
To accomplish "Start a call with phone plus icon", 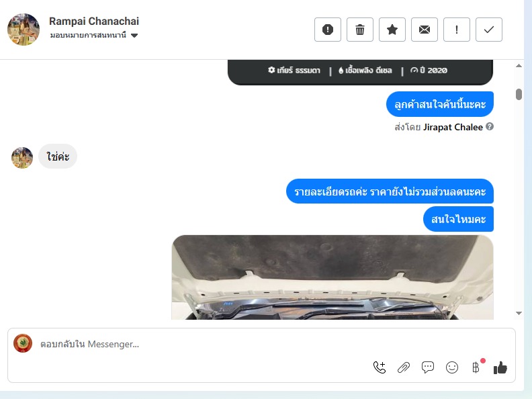I will pos(380,367).
